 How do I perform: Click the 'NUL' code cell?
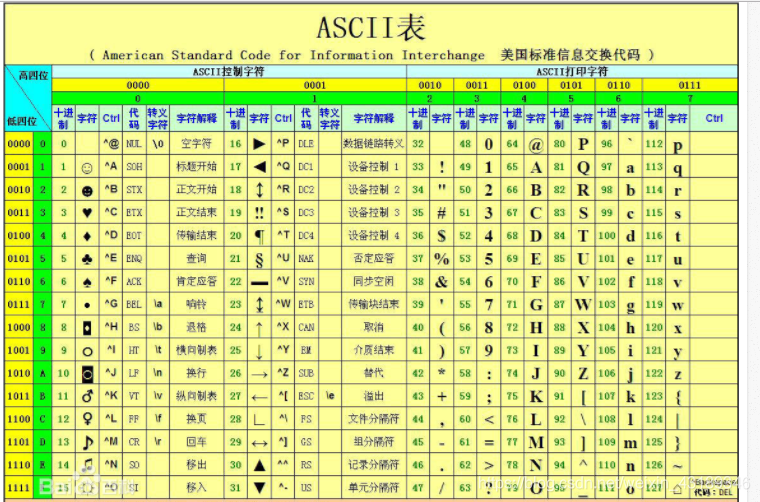pyautogui.click(x=134, y=144)
